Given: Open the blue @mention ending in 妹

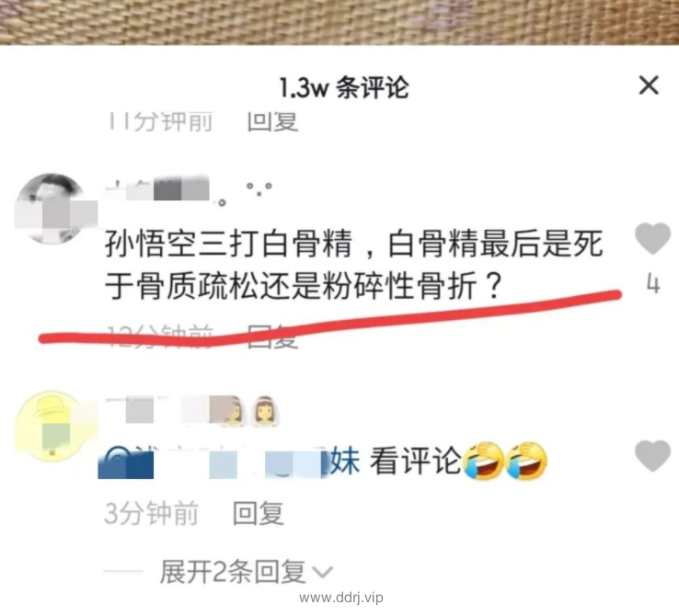Looking at the screenshot, I should click(229, 462).
